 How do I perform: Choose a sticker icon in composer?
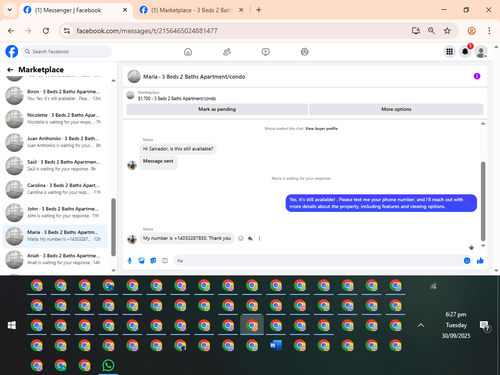[x=153, y=261]
